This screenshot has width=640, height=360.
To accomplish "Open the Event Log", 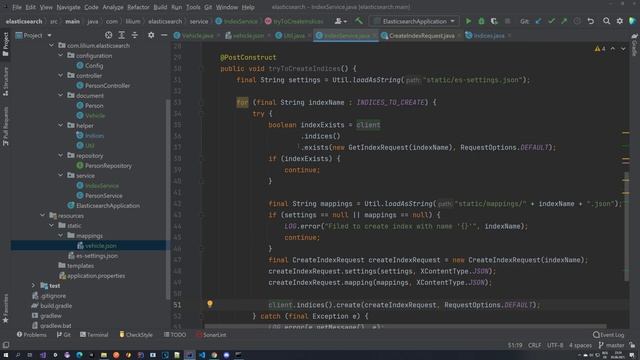I will click(609, 335).
